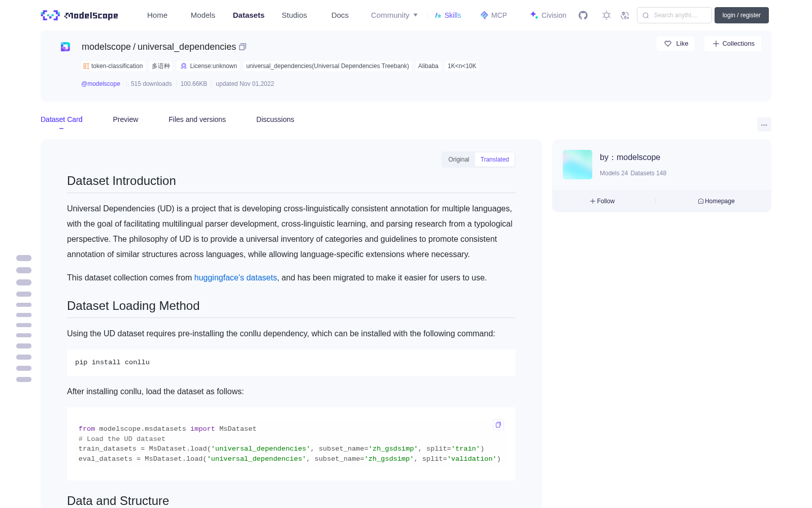812x508 pixels.
Task: Click the MCP diamond icon
Action: [484, 15]
